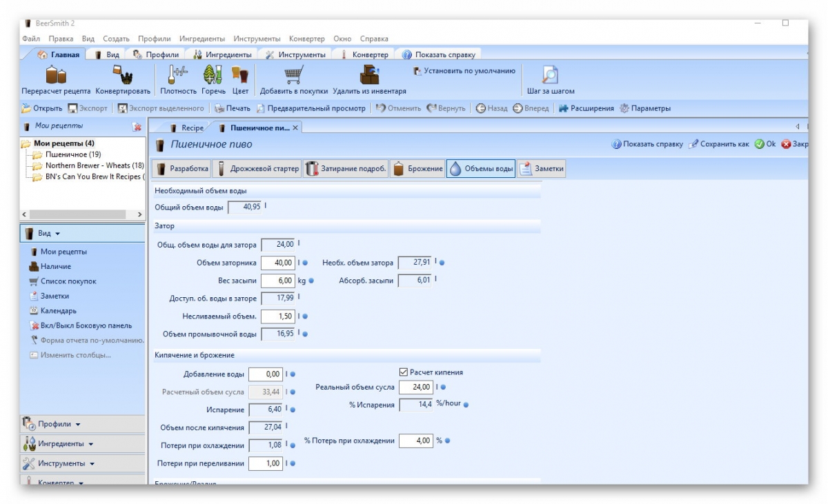Switch to the Главная ribbon tab

point(59,54)
